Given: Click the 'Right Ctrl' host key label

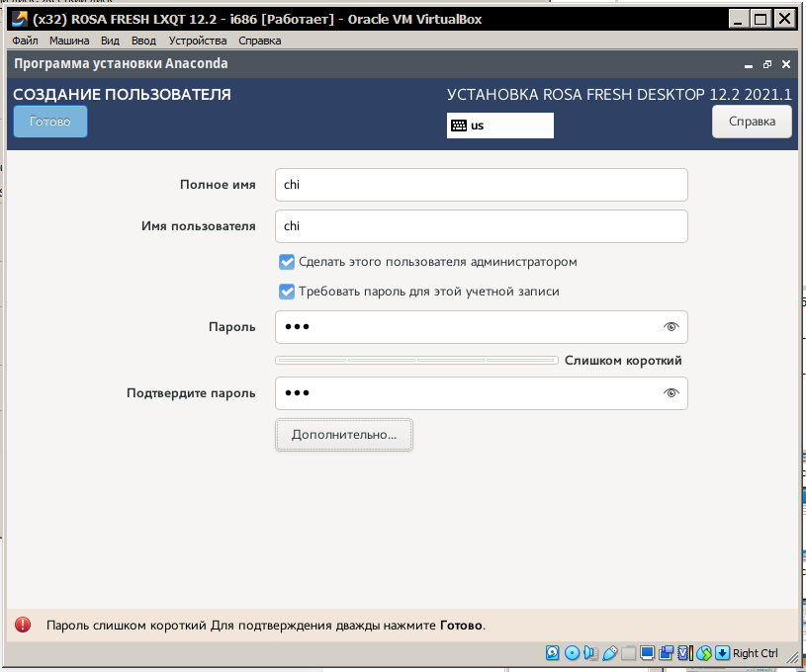Looking at the screenshot, I should point(756,653).
